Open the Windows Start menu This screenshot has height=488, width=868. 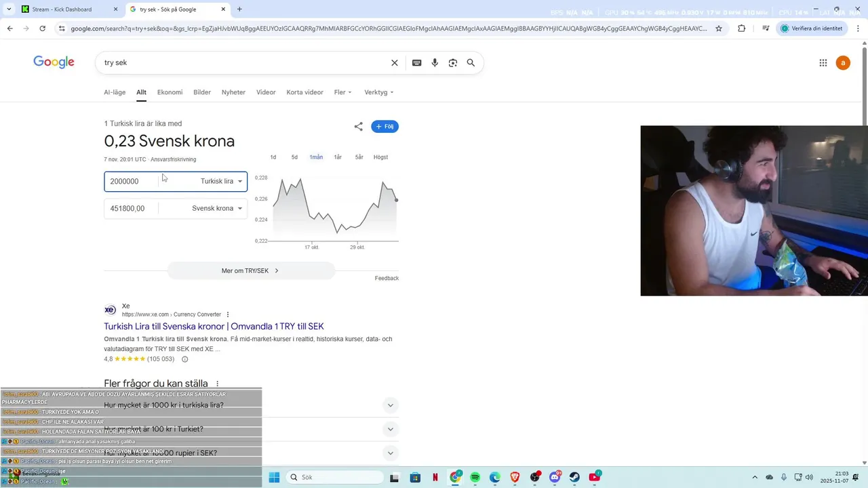click(x=274, y=477)
